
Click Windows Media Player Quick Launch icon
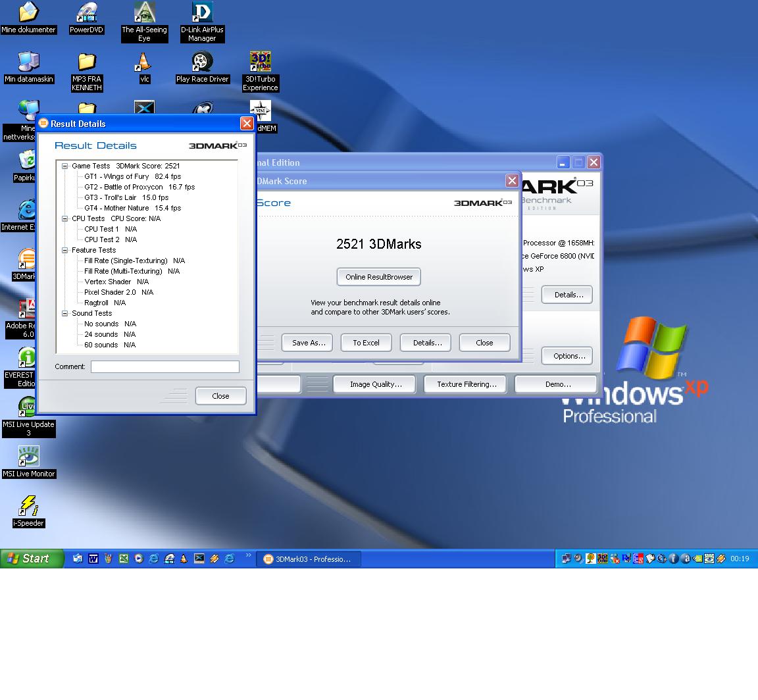click(139, 559)
